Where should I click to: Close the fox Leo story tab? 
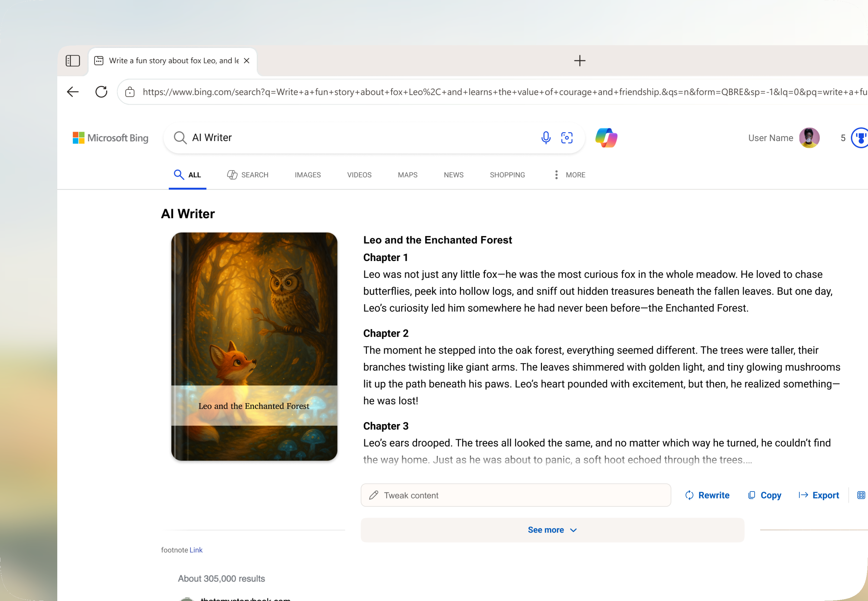click(247, 61)
